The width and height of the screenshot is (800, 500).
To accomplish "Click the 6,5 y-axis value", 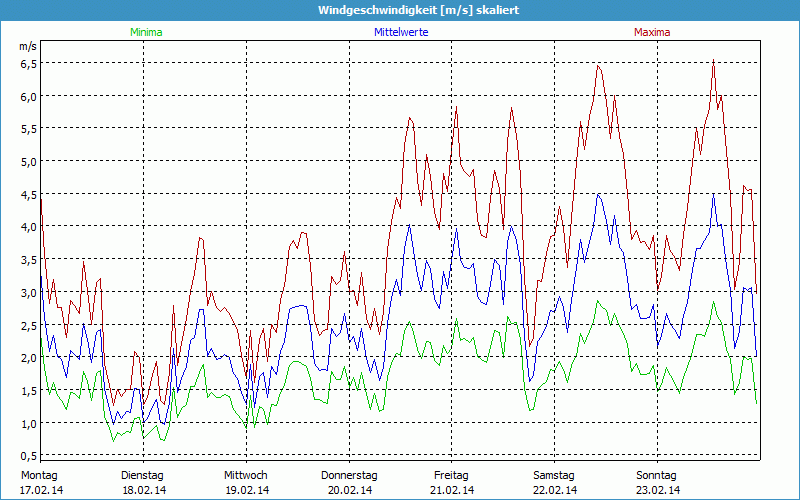I will (x=29, y=63).
